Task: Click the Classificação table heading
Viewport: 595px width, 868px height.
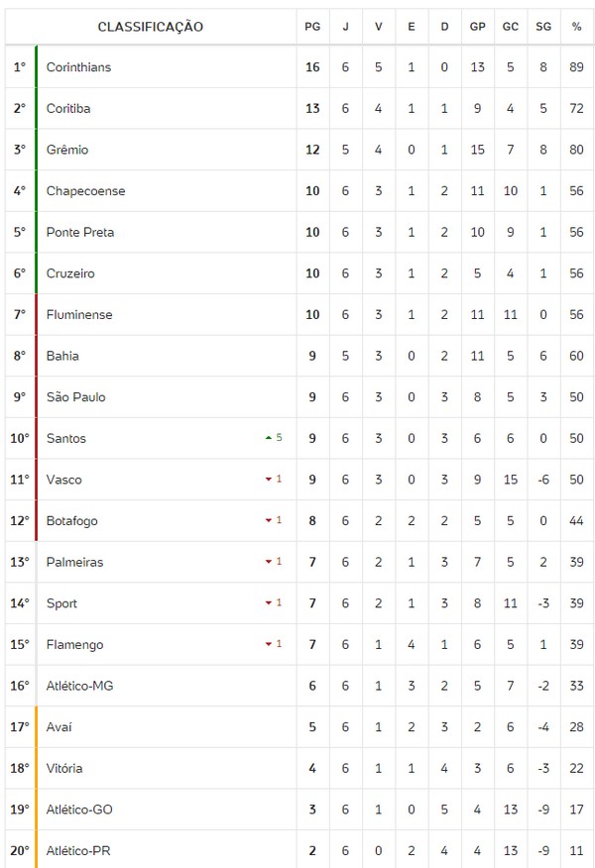Action: click(x=150, y=27)
